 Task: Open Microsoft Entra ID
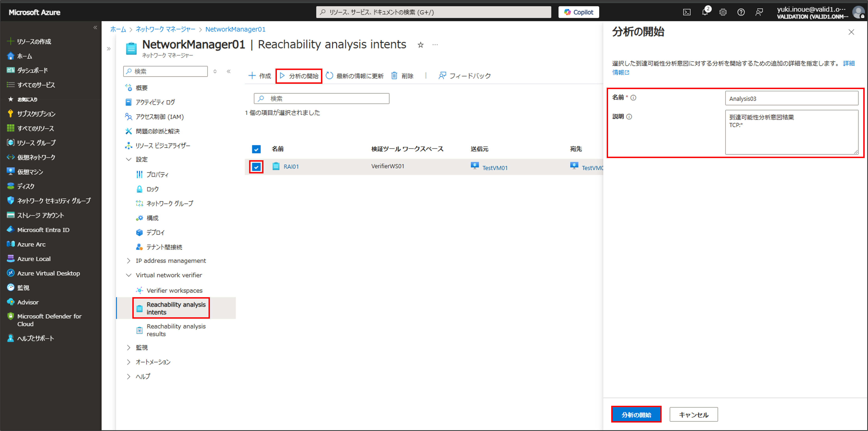pyautogui.click(x=38, y=230)
